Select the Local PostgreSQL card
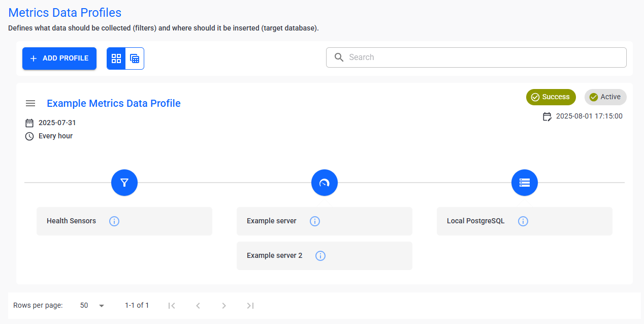 tap(525, 221)
